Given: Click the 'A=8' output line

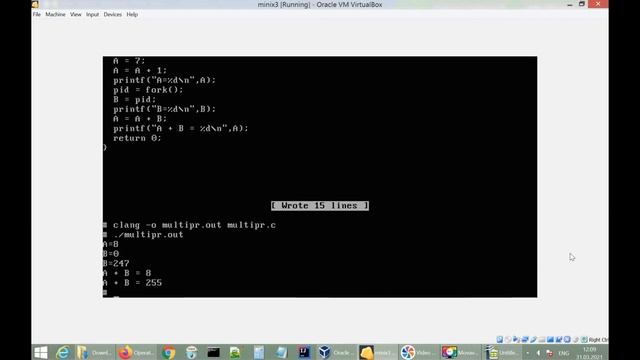Looking at the screenshot, I should coord(111,244).
